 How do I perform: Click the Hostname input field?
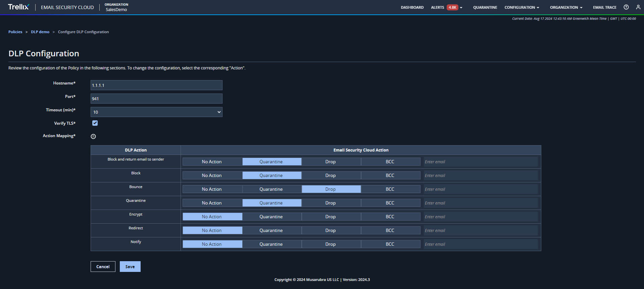pos(156,85)
